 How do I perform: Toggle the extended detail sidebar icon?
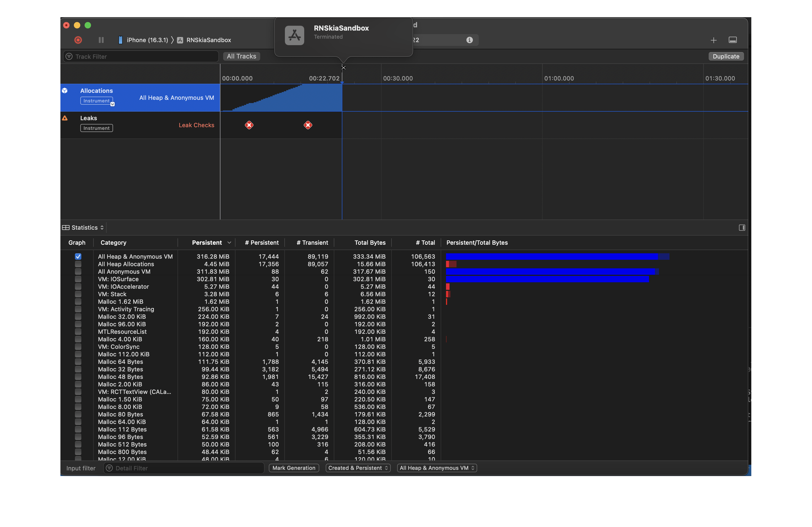click(x=742, y=228)
